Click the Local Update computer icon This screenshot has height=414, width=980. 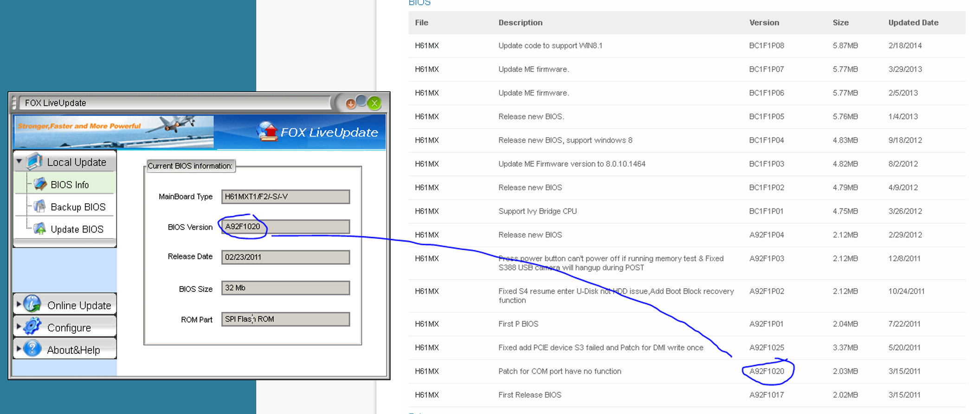(34, 162)
